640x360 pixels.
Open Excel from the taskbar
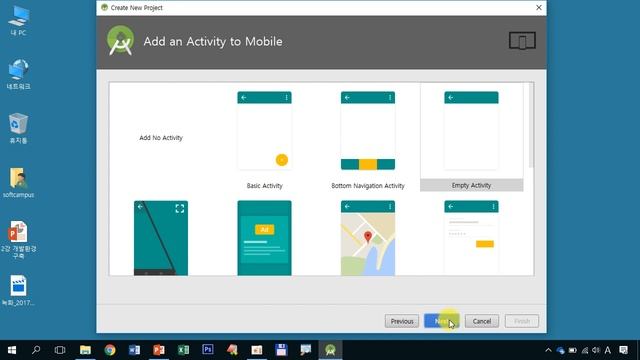(183, 350)
